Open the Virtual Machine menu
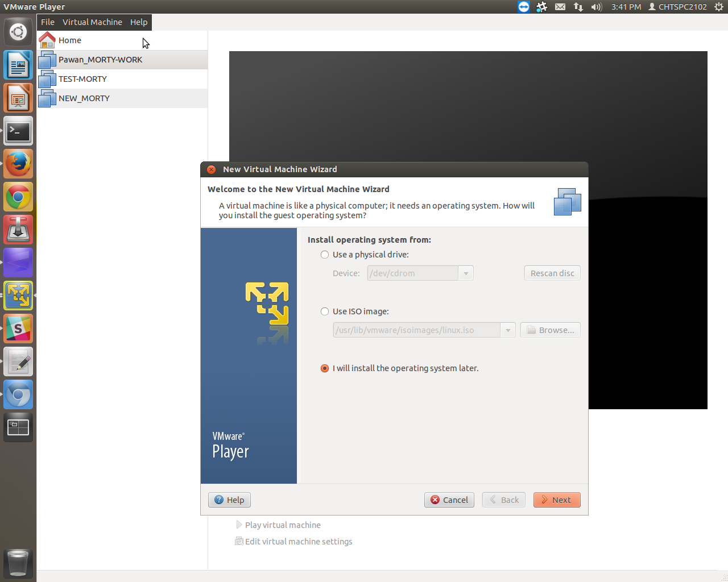728x582 pixels. pos(92,22)
